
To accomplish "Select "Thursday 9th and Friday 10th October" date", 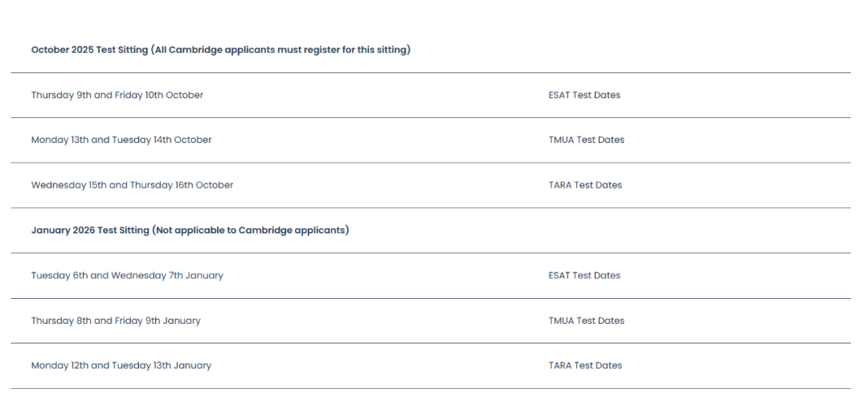I will (x=117, y=95).
